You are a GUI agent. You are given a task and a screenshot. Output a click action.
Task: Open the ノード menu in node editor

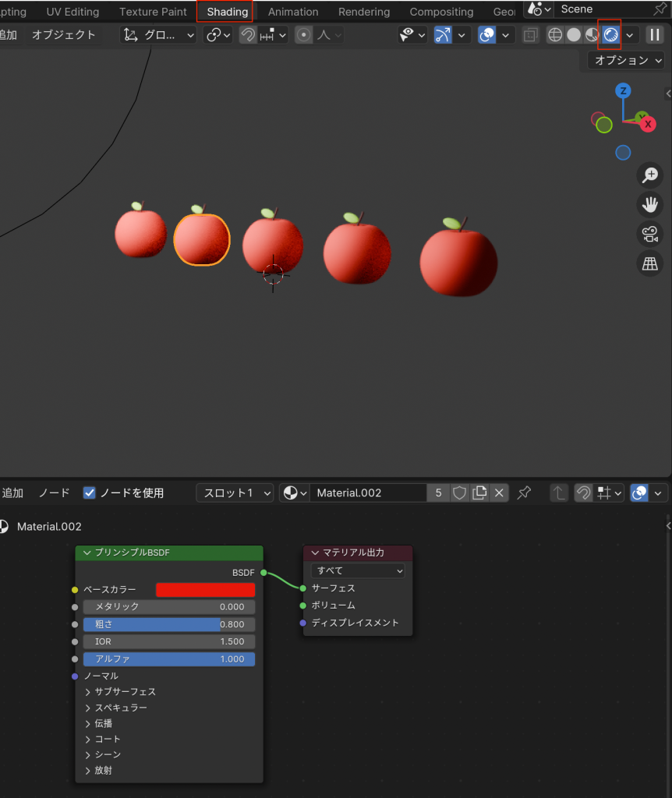coord(55,493)
